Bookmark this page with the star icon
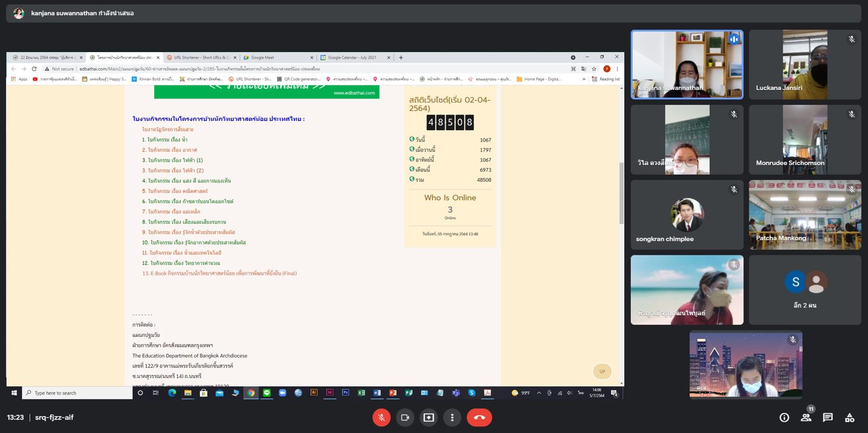The height and width of the screenshot is (433, 868). point(594,69)
